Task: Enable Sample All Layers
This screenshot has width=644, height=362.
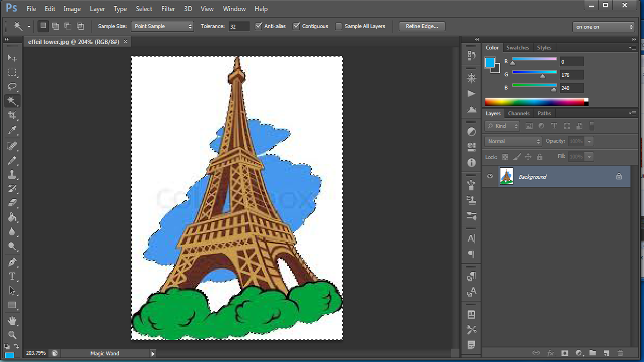Action: [x=339, y=26]
